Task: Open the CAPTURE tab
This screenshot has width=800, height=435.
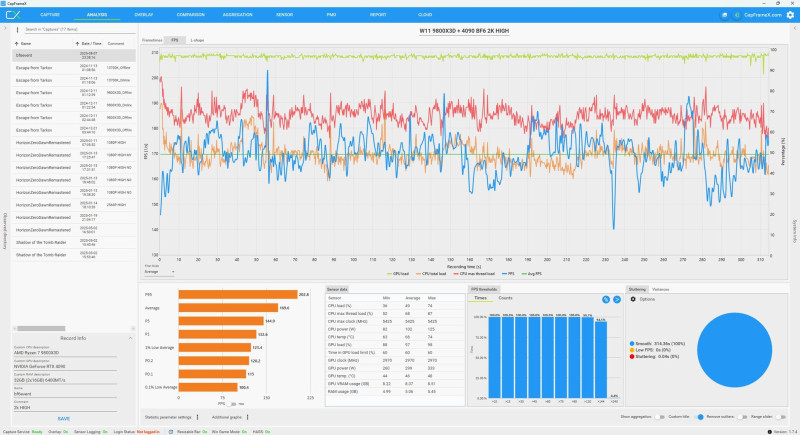Action: [x=50, y=15]
